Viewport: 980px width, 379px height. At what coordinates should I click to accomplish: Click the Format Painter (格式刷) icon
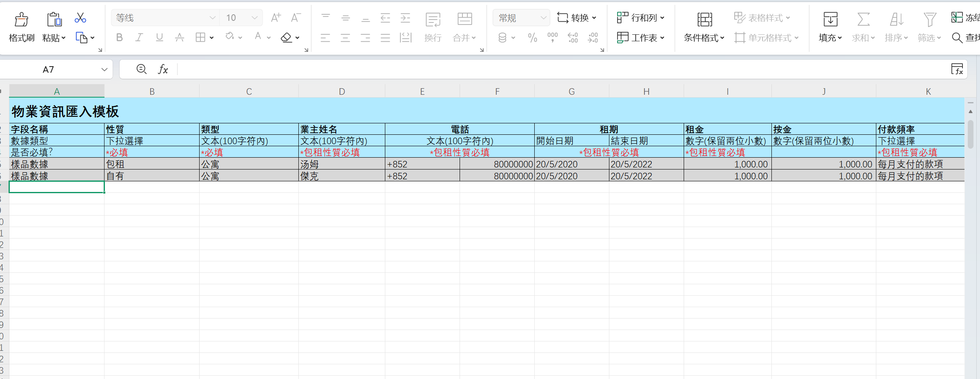(x=21, y=19)
